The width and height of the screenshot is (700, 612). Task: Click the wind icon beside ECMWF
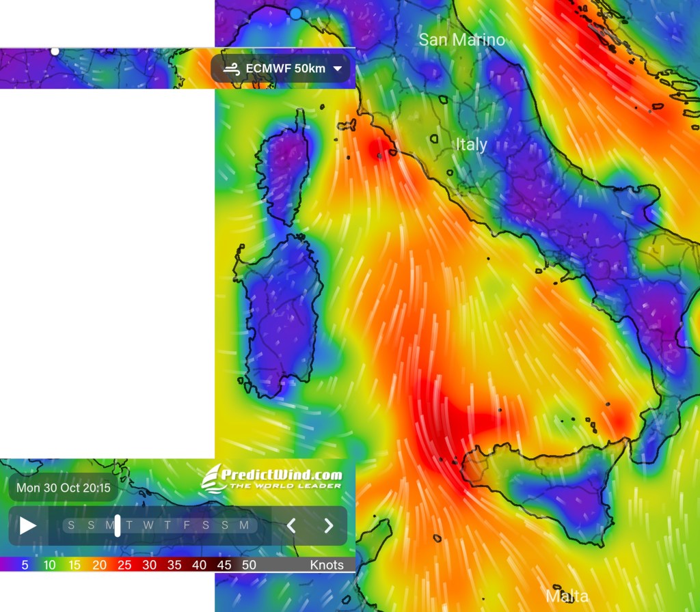click(x=232, y=69)
